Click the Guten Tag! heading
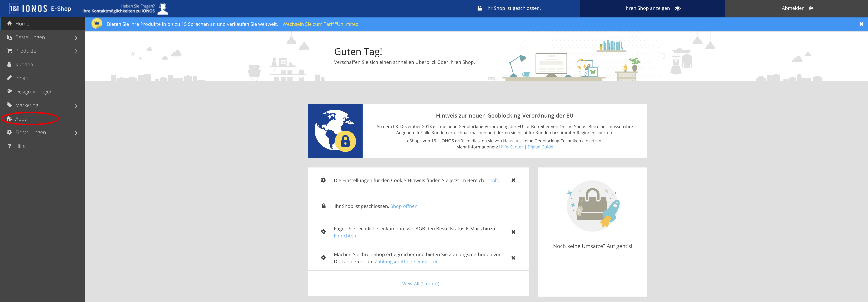 (358, 51)
